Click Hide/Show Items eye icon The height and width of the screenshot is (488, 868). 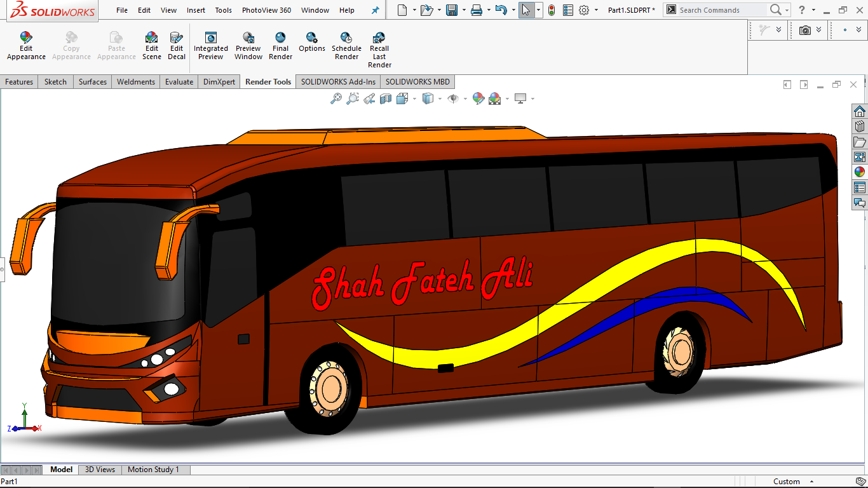pos(453,98)
